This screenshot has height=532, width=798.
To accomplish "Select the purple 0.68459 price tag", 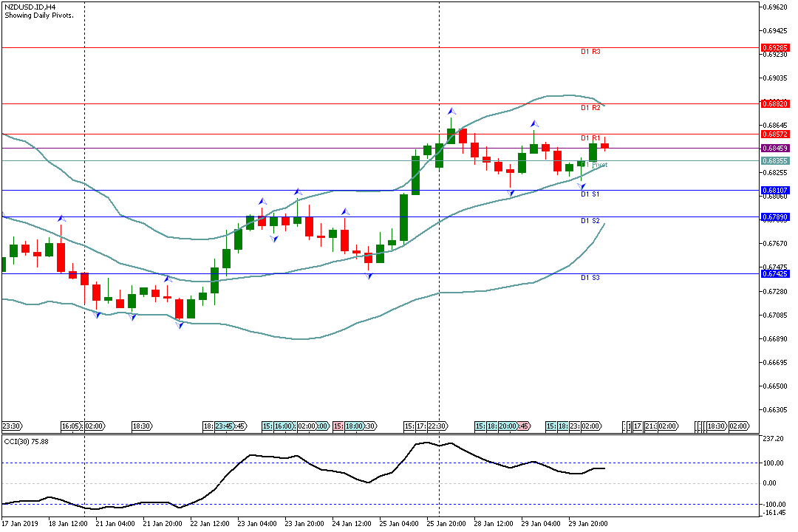I will pyautogui.click(x=774, y=148).
